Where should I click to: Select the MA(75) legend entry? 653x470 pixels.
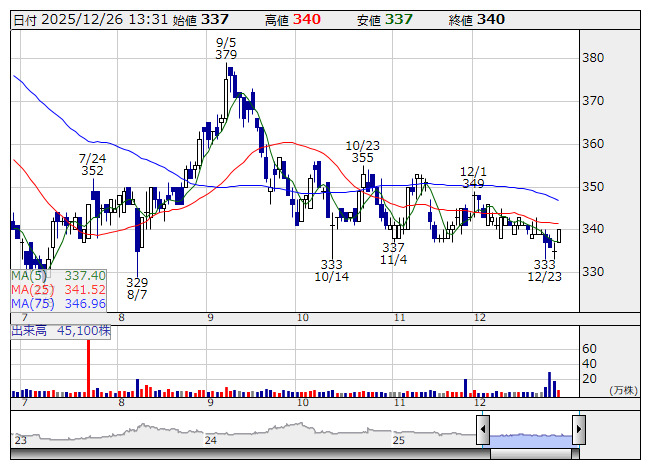(x=58, y=303)
